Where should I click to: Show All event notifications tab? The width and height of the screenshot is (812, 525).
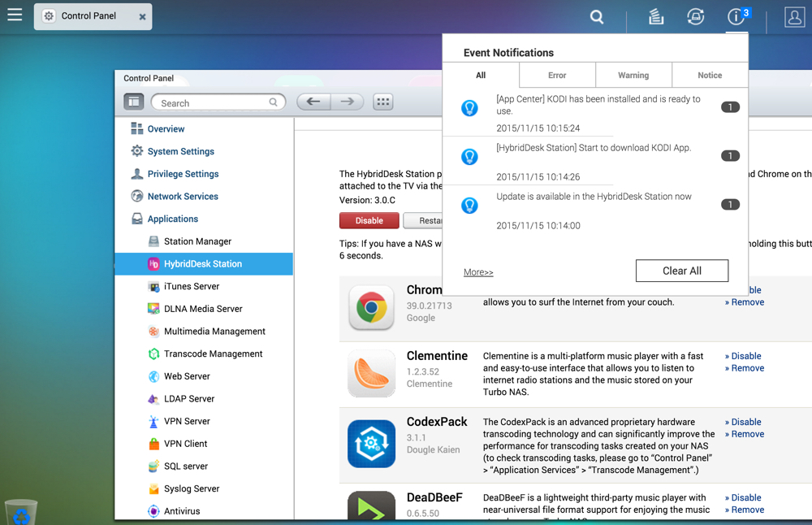point(481,75)
